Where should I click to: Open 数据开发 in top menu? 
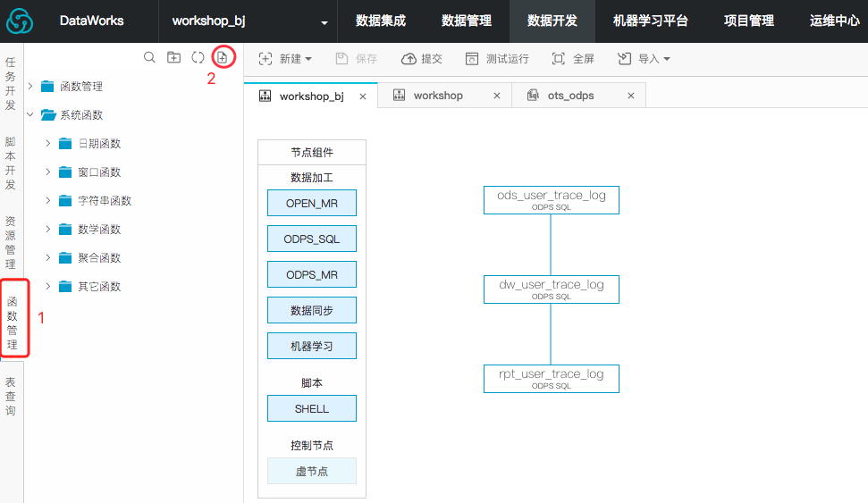[x=552, y=21]
